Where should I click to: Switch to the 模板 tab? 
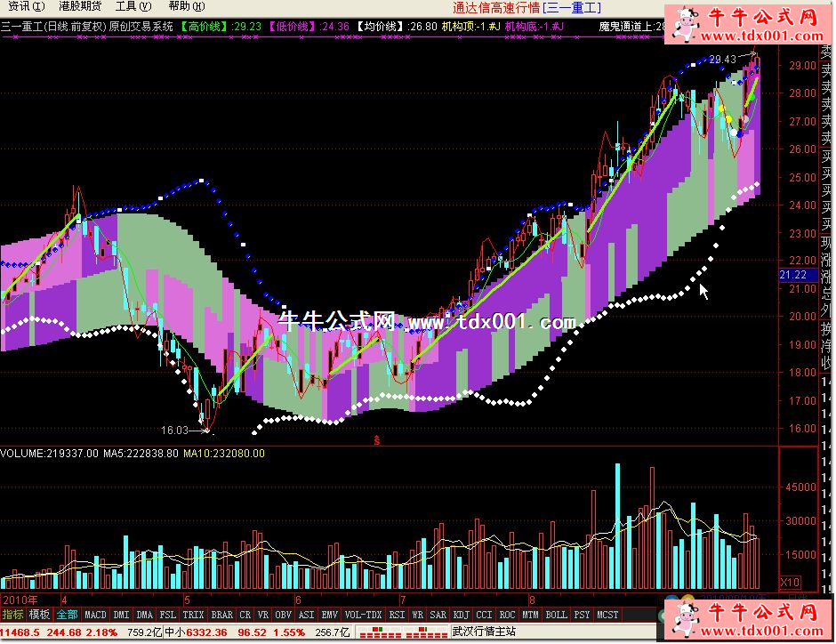click(x=39, y=615)
